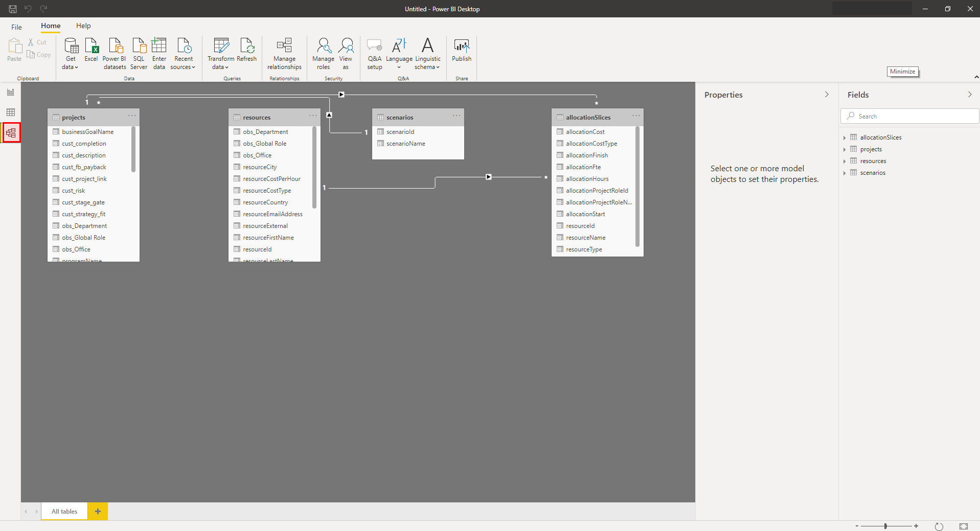
Task: Zoom out with minus button
Action: point(857,526)
